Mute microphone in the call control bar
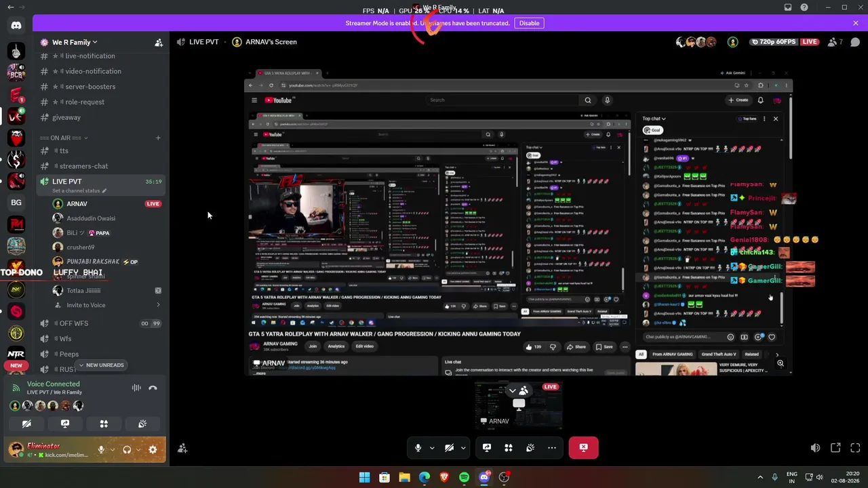 pos(418,447)
